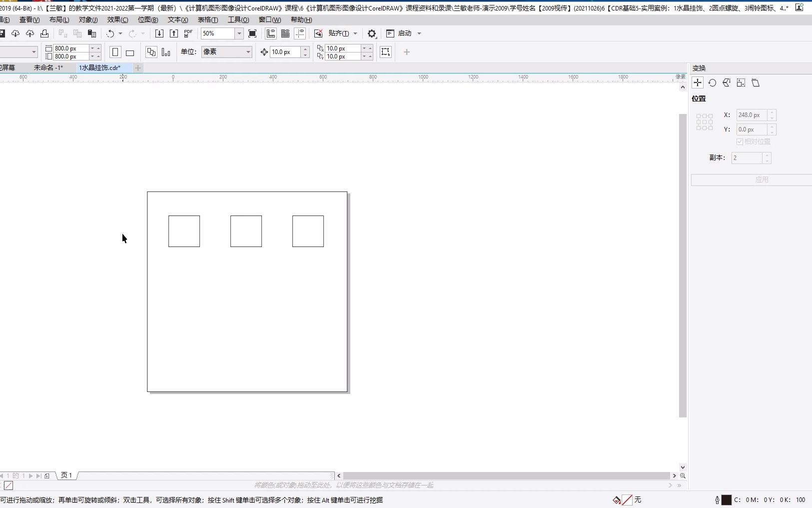
Task: Open the page size preset dropdown
Action: click(34, 52)
